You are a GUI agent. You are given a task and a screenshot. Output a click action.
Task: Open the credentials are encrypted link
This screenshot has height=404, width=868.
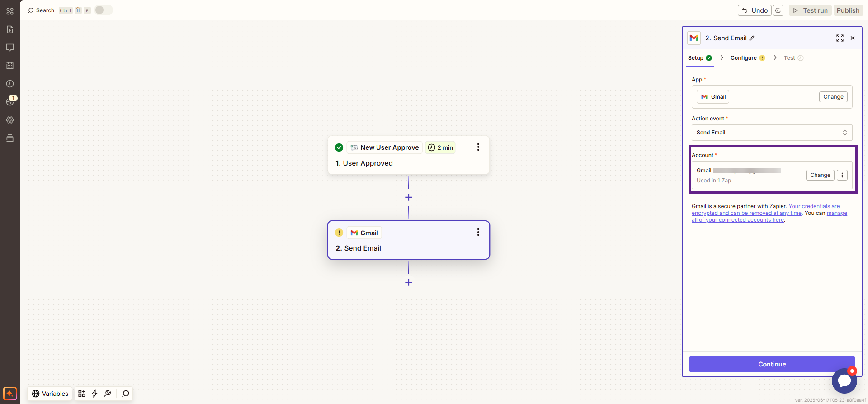pyautogui.click(x=814, y=206)
